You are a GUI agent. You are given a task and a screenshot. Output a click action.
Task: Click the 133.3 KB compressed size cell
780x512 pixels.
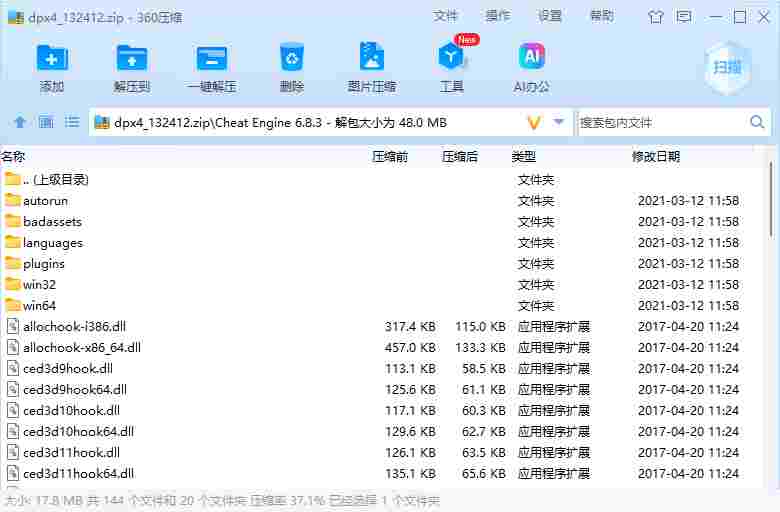tap(480, 347)
